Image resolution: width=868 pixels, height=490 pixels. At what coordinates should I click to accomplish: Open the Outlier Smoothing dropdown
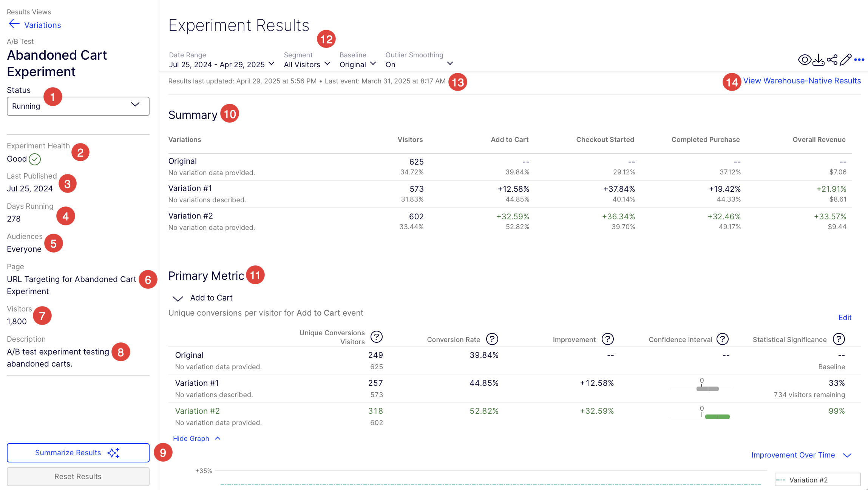click(x=419, y=64)
